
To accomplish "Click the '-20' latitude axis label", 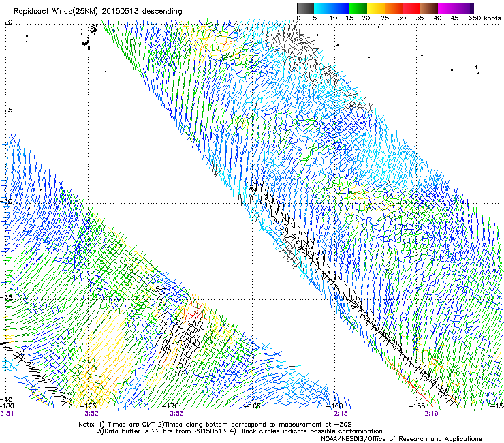I will (7, 22).
